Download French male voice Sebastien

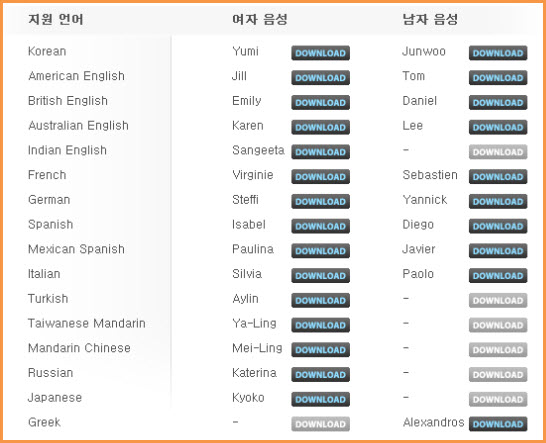coord(498,177)
